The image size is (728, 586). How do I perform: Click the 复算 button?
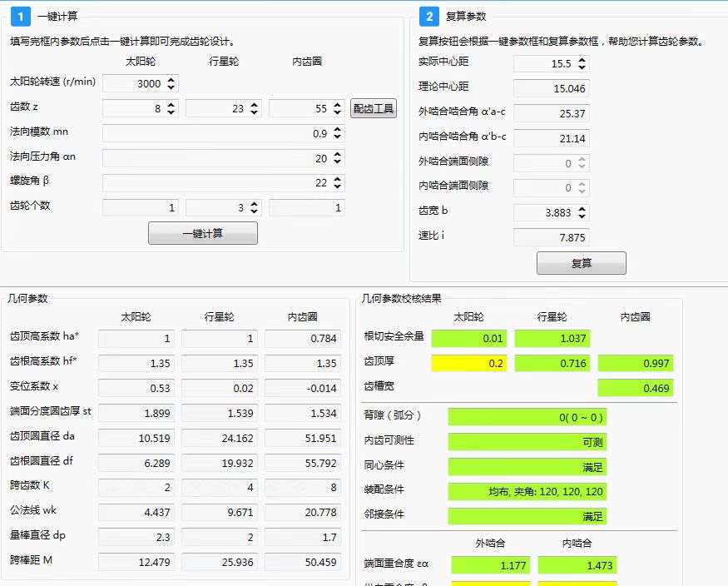[581, 263]
